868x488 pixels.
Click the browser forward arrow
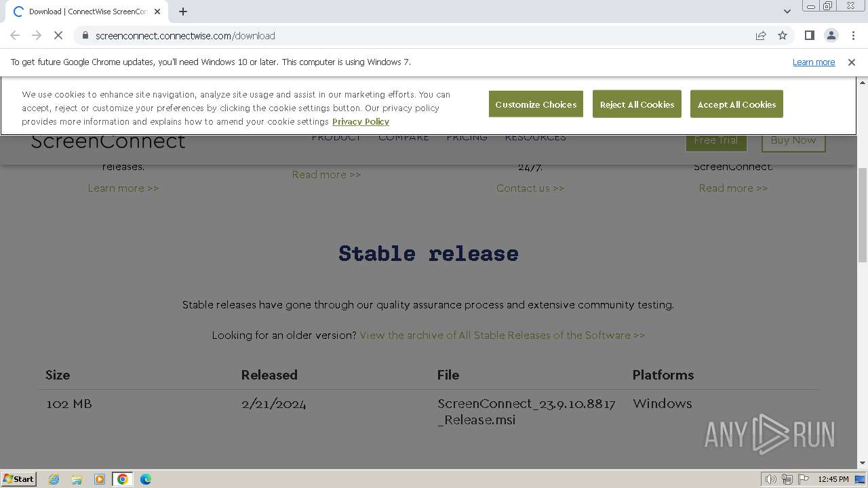tap(37, 36)
